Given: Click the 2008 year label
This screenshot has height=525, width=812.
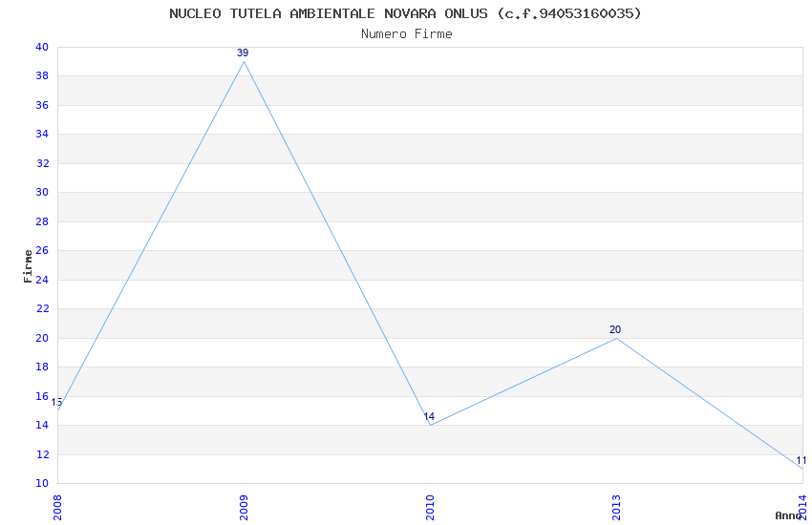Looking at the screenshot, I should pyautogui.click(x=57, y=508).
